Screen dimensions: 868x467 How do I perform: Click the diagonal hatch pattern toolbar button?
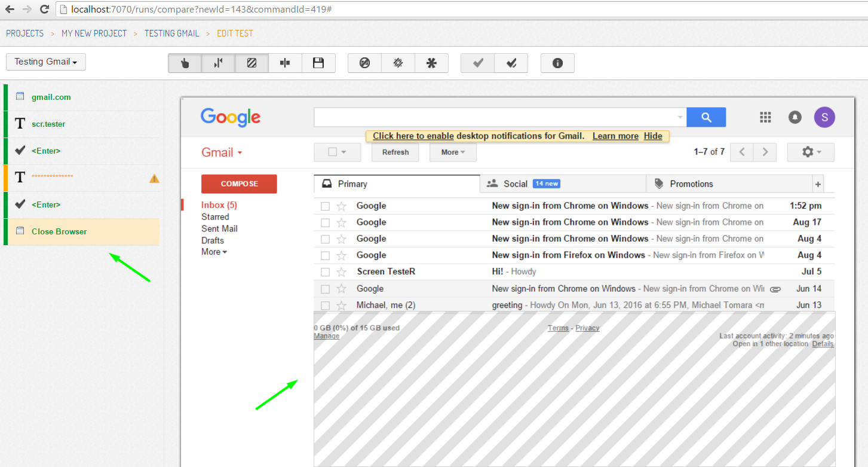point(398,63)
